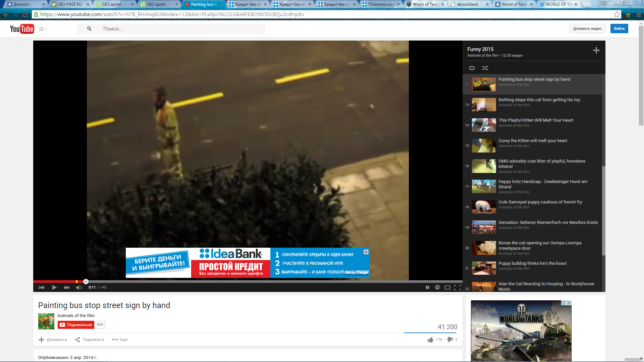Enter fullscreen mode
The height and width of the screenshot is (362, 644).
pyautogui.click(x=458, y=287)
